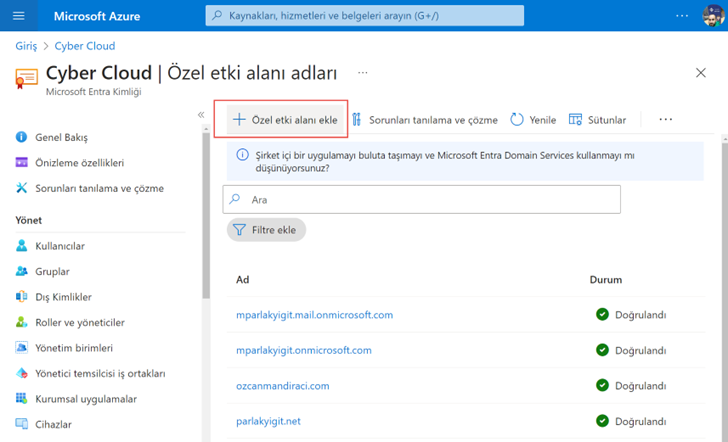Image resolution: width=728 pixels, height=442 pixels.
Task: Click the plus icon for adding domain
Action: coord(239,120)
